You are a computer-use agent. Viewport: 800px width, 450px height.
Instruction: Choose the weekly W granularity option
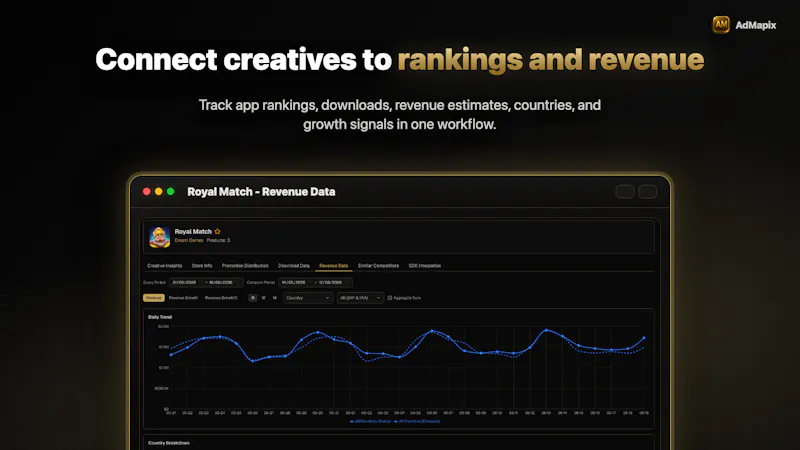[264, 298]
